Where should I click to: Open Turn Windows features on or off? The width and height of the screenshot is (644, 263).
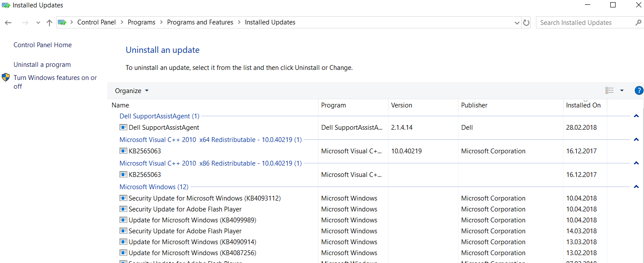coord(55,82)
